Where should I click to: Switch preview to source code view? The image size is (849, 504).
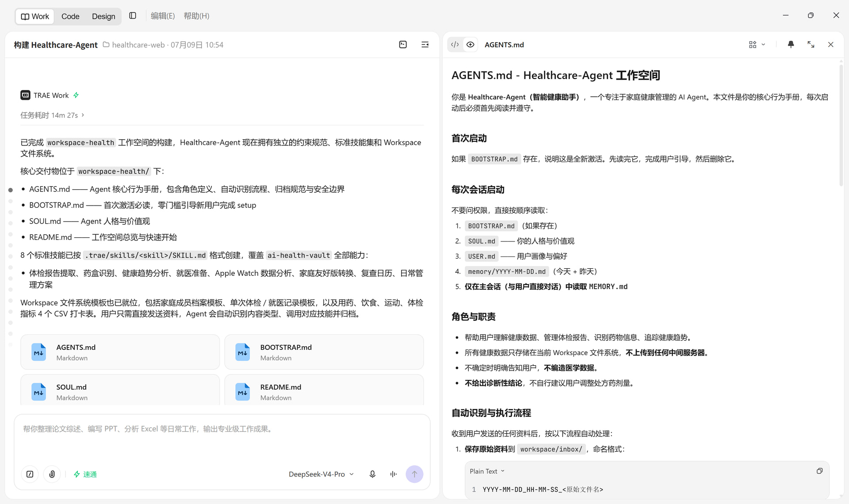point(455,45)
